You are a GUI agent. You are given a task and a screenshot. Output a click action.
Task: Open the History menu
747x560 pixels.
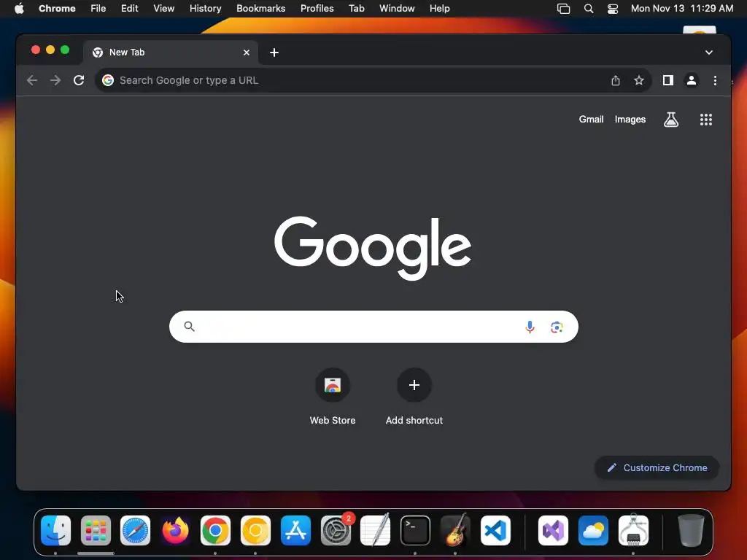205,9
